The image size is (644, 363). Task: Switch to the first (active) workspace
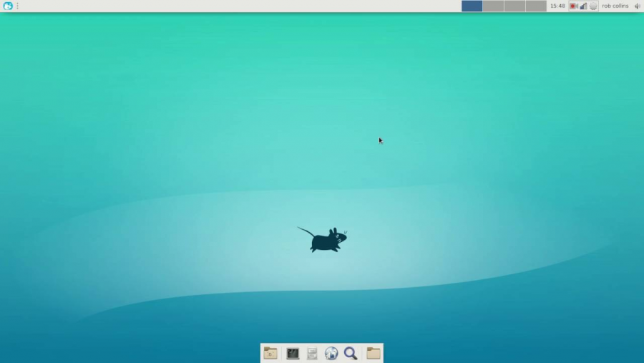click(x=472, y=6)
